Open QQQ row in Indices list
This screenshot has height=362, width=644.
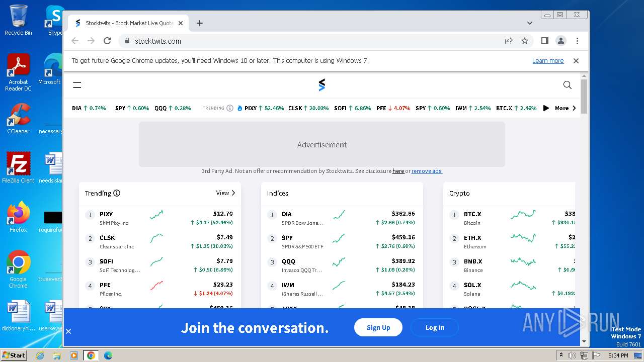(342, 265)
